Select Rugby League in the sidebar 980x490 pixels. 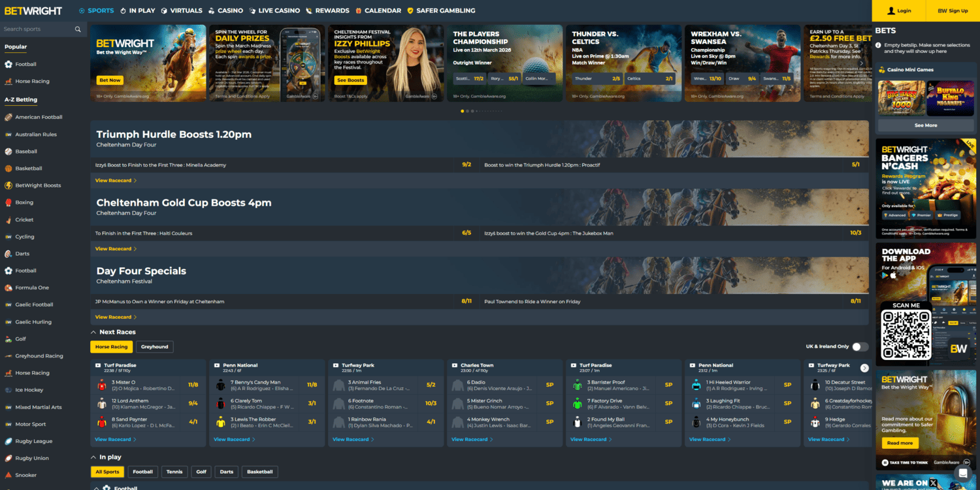click(x=34, y=441)
